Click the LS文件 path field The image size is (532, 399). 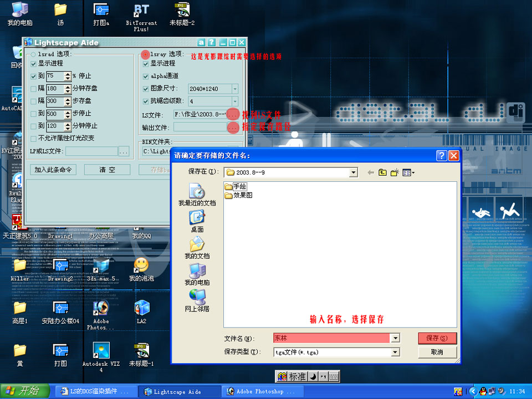pos(200,115)
